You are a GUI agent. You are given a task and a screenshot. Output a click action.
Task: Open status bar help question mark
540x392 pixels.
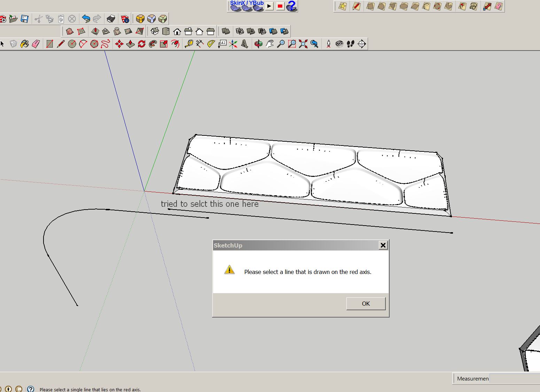click(31, 389)
